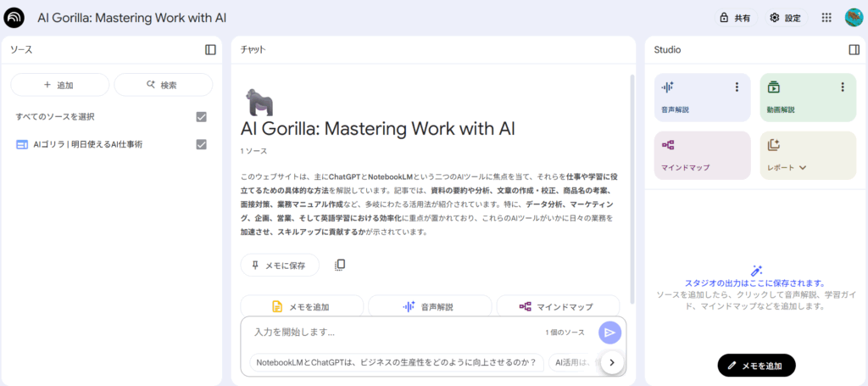The height and width of the screenshot is (386, 868).
Task: Open the 共有 share button
Action: click(736, 18)
